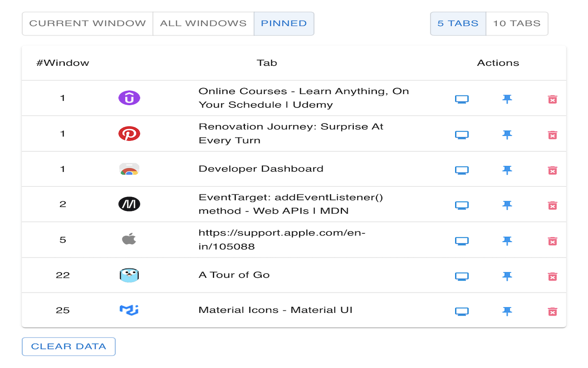Remove the A Tour of Go tab
This screenshot has height=368, width=588.
point(553,276)
